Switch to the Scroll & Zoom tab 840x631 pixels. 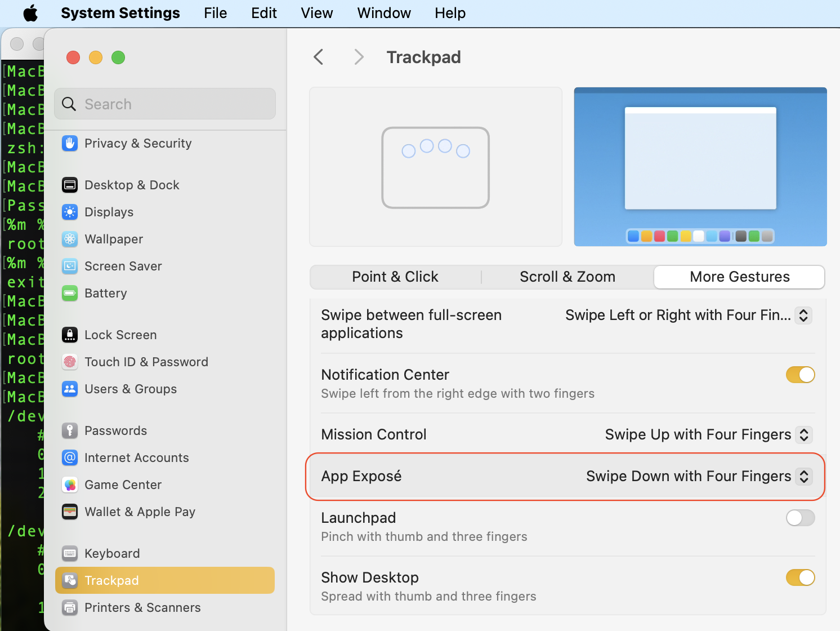(x=568, y=277)
